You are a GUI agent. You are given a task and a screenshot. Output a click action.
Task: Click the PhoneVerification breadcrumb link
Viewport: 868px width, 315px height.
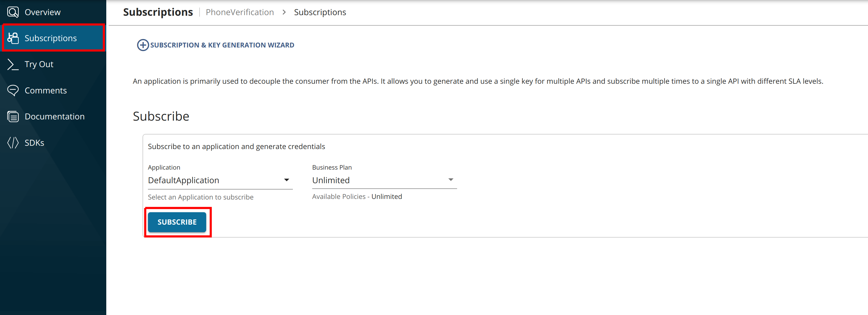(240, 12)
